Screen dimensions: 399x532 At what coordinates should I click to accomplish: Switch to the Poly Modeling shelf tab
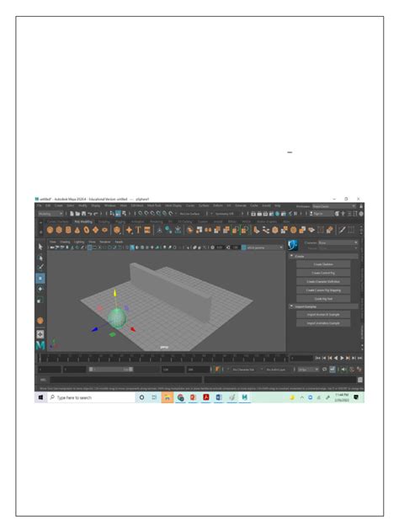coord(83,221)
